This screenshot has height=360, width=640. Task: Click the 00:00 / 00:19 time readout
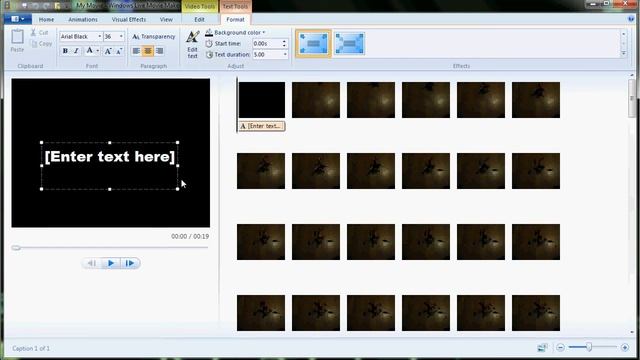pyautogui.click(x=190, y=236)
